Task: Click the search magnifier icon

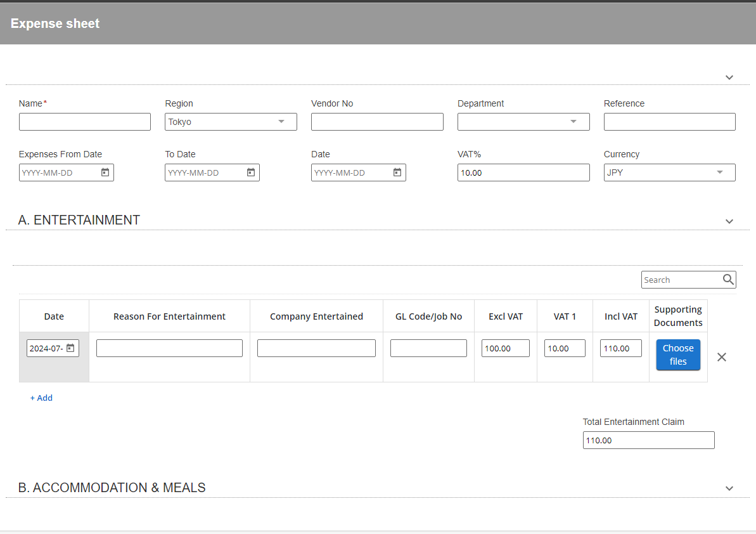Action: [728, 280]
